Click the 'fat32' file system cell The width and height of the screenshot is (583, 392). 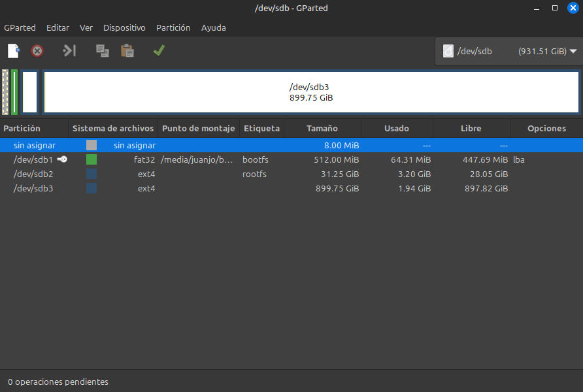144,160
